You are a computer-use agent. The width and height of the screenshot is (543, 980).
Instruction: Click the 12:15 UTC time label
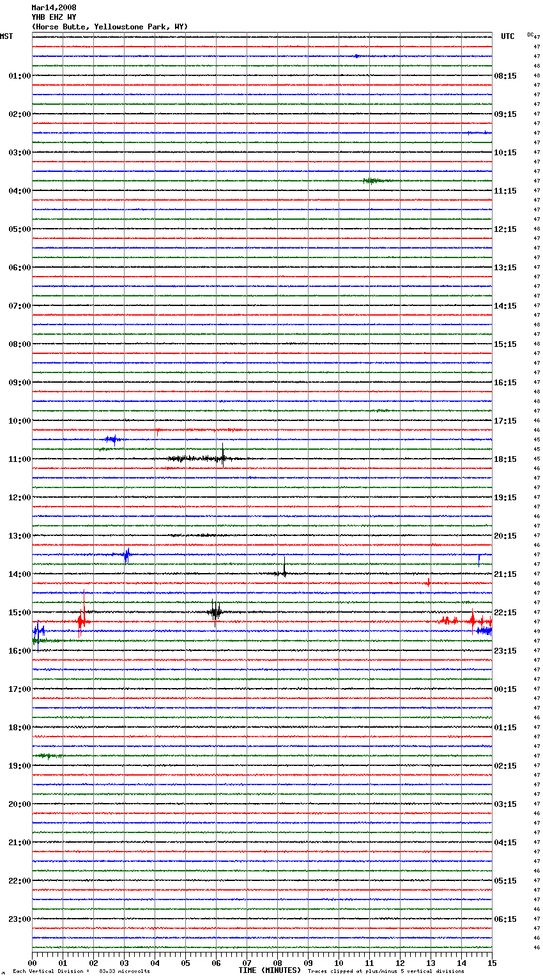point(505,229)
